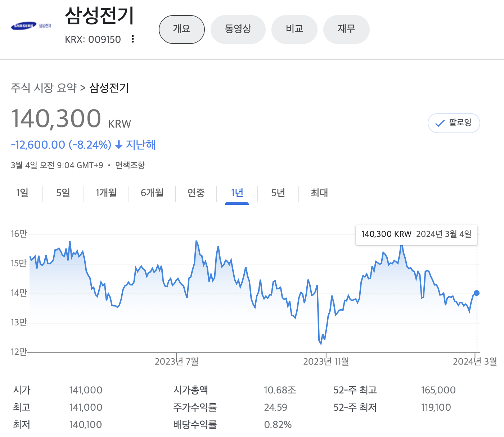This screenshot has width=504, height=437.
Task: Switch to the 비교 tab
Action: (294, 30)
